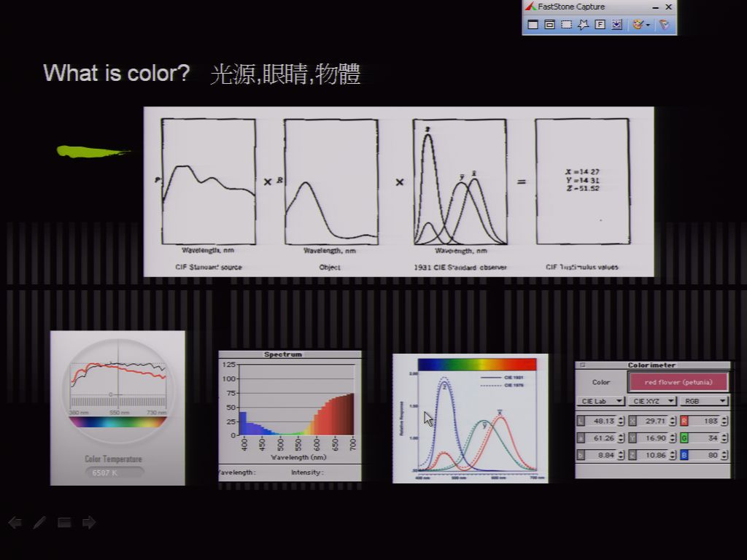Viewport: 747px width, 560px height.
Task: Click the red flower (petunia) color swatch
Action: point(678,382)
